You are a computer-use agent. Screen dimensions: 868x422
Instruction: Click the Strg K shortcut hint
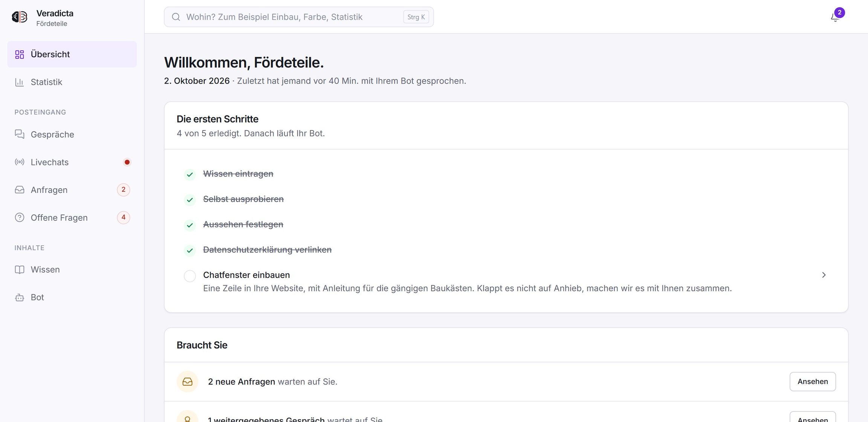click(416, 17)
